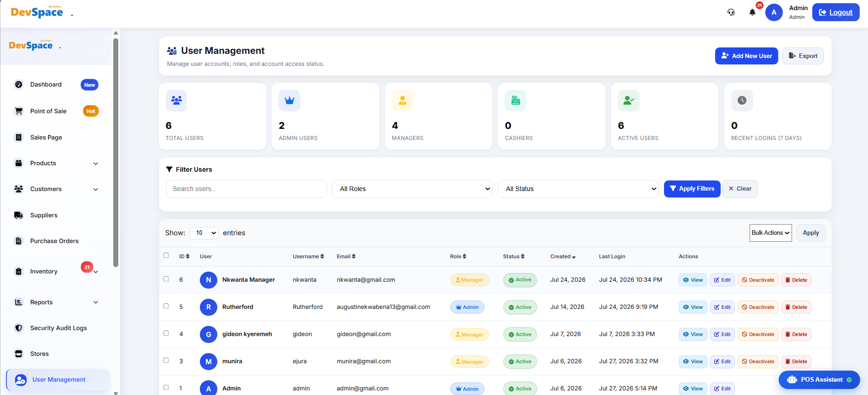Image resolution: width=868 pixels, height=395 pixels.
Task: Click the Cashiers register icon
Action: (516, 100)
